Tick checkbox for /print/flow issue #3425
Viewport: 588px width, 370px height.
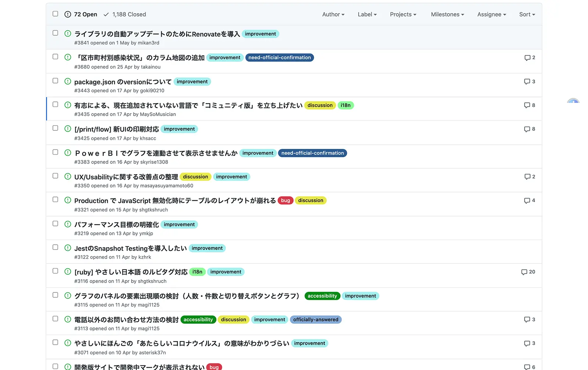click(55, 128)
